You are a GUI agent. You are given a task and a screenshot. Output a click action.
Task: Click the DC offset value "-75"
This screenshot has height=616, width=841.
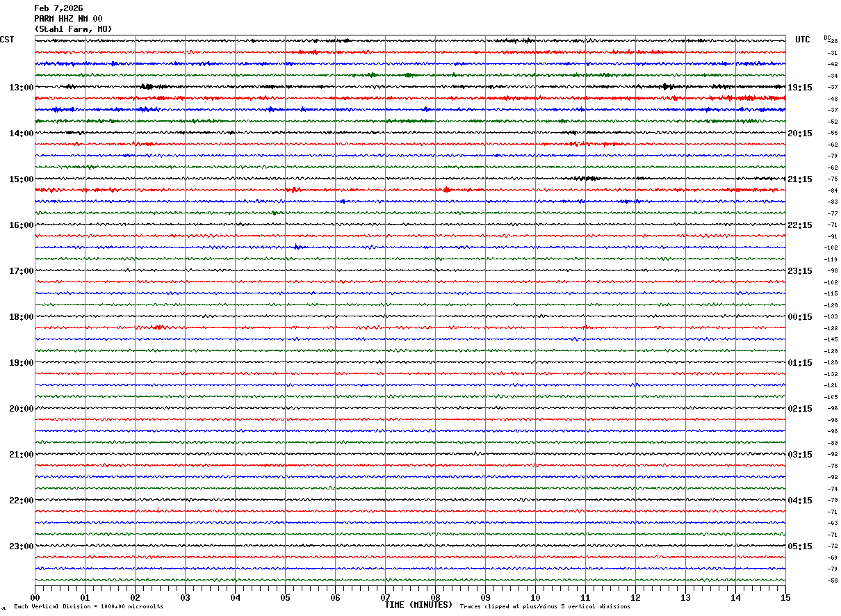tap(832, 179)
